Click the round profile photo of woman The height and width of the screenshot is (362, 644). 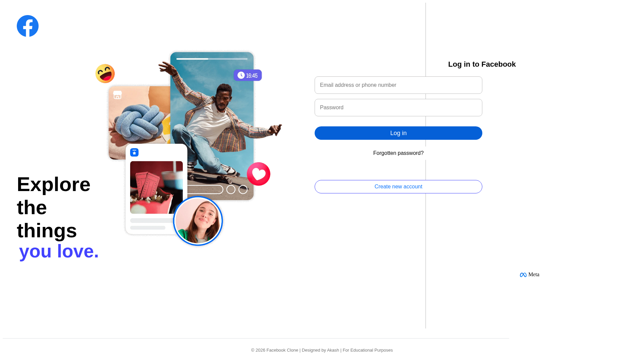click(x=198, y=221)
